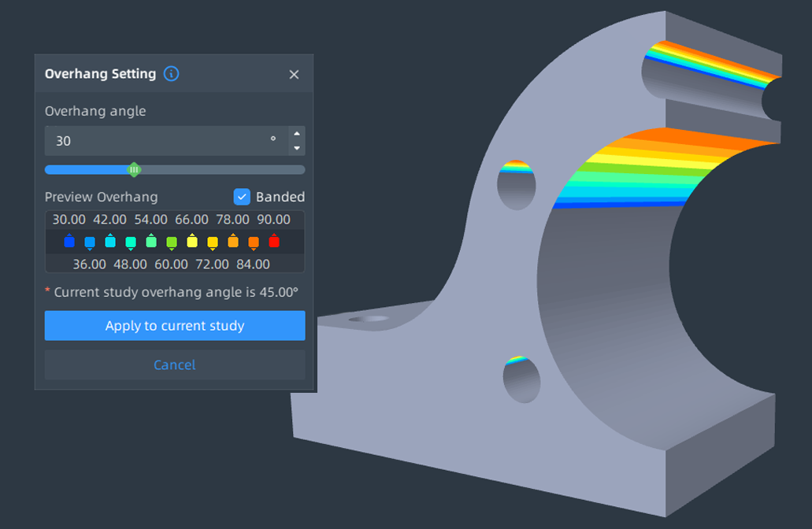Select the dark blue 30.00 color marker

69,242
